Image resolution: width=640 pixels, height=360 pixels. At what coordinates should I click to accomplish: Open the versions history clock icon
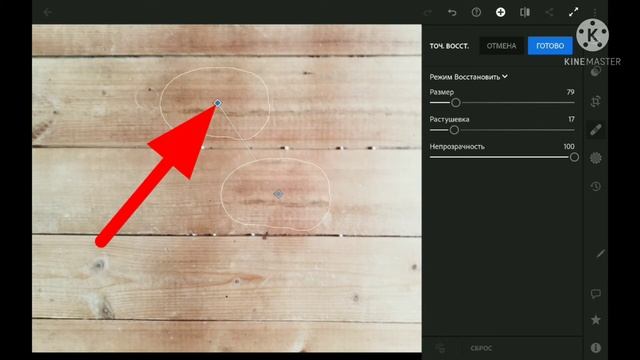[596, 187]
